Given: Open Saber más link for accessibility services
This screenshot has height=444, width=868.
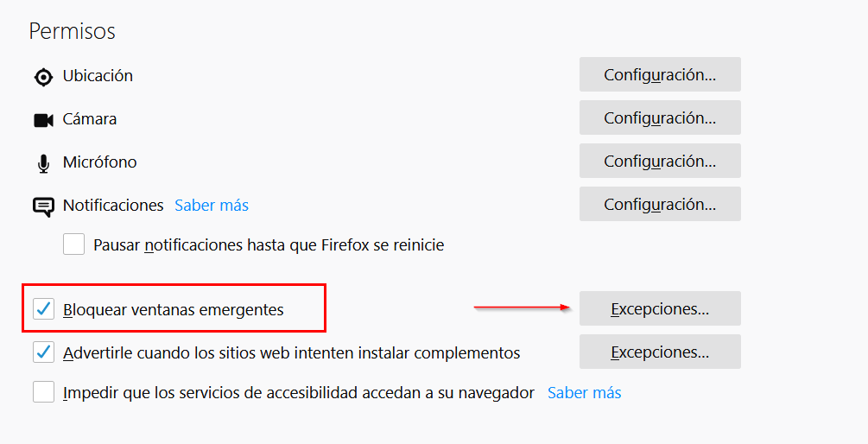Looking at the screenshot, I should (x=585, y=393).
